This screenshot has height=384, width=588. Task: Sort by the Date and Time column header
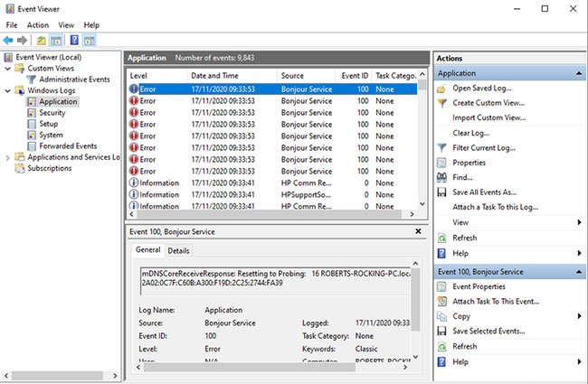(232, 76)
